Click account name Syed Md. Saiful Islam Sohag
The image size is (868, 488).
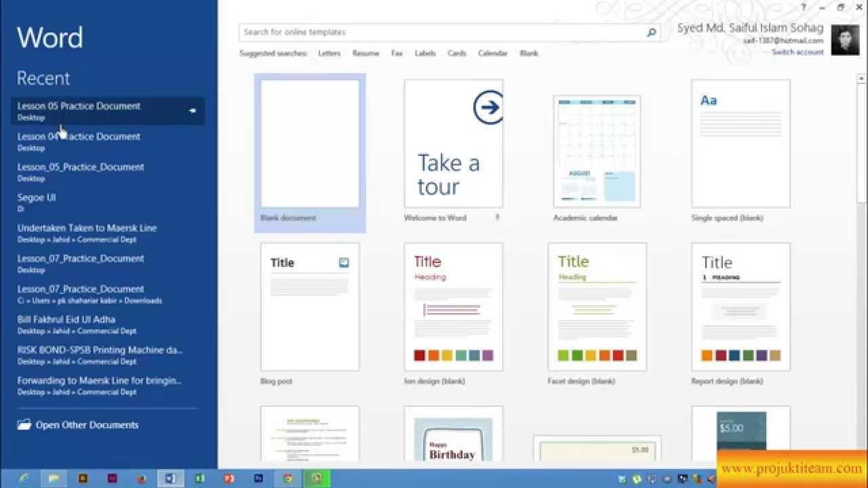click(x=750, y=28)
